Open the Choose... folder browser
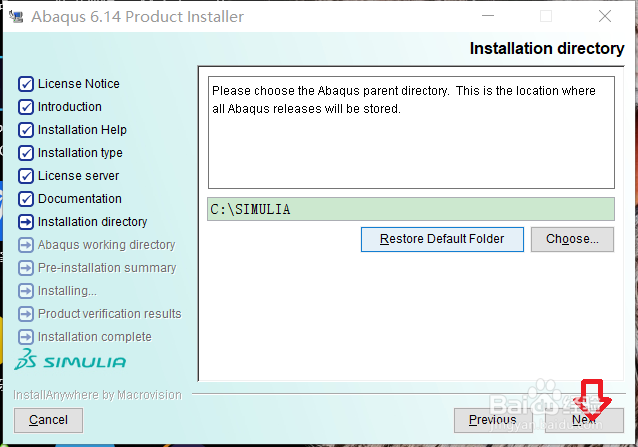Image resolution: width=638 pixels, height=447 pixels. [x=572, y=239]
